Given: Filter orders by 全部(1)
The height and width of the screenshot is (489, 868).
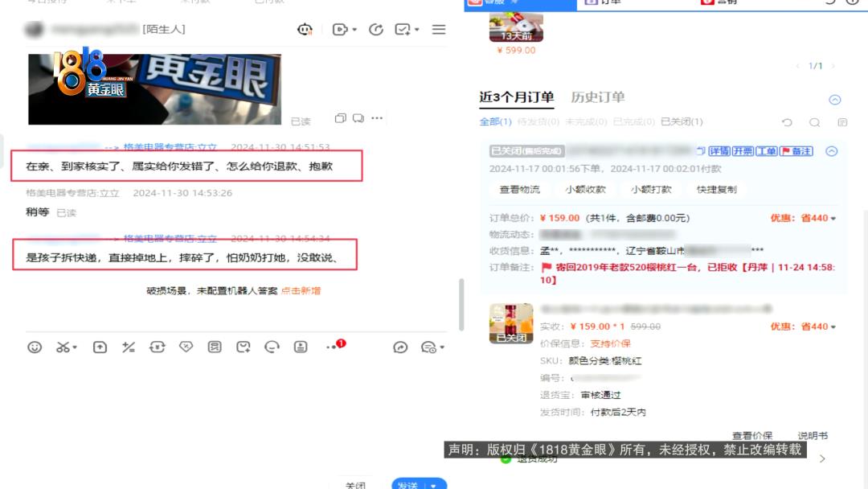Looking at the screenshot, I should click(x=495, y=121).
